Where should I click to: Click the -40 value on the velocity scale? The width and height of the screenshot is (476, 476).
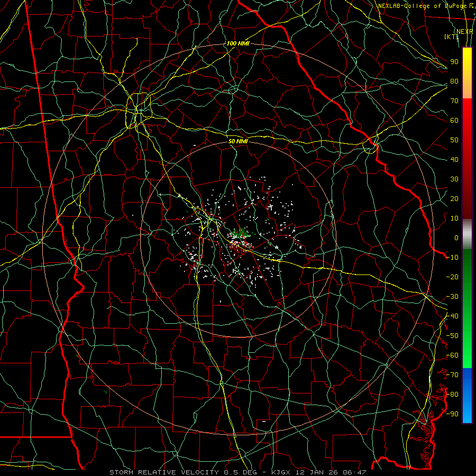452,316
